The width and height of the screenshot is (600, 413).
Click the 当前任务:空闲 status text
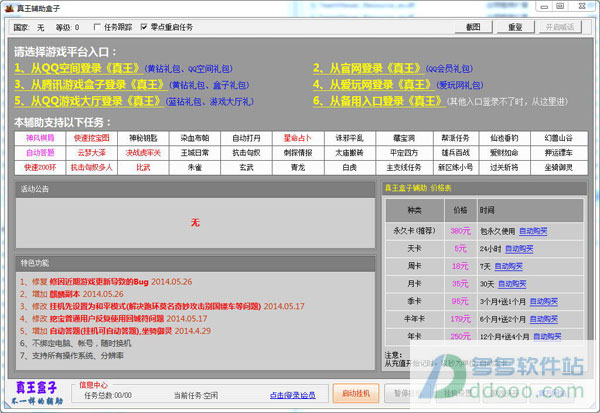tap(196, 395)
